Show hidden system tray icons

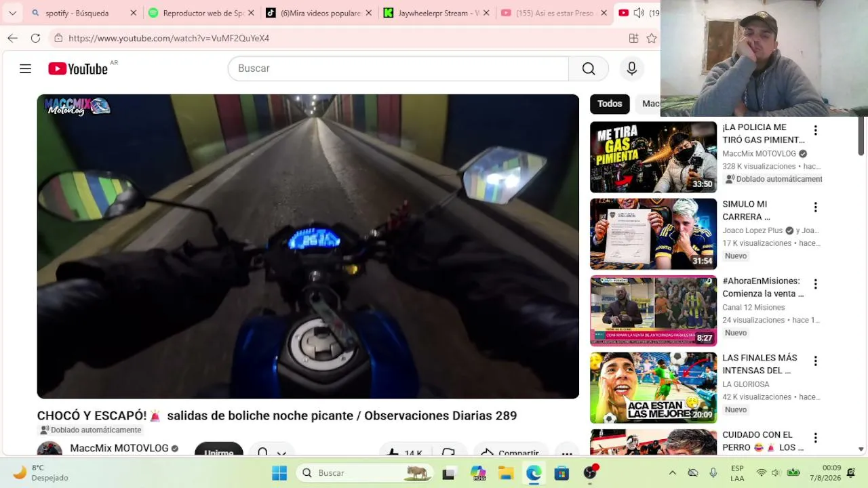672,472
